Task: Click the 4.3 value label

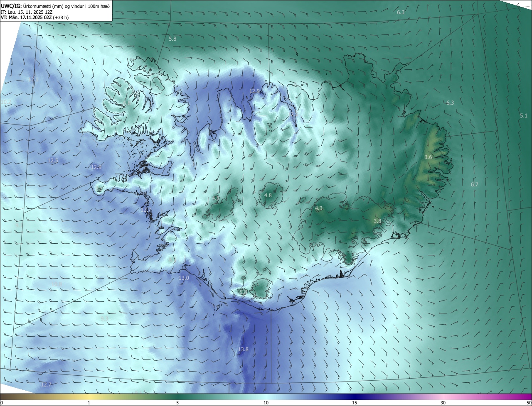Action: click(x=319, y=208)
